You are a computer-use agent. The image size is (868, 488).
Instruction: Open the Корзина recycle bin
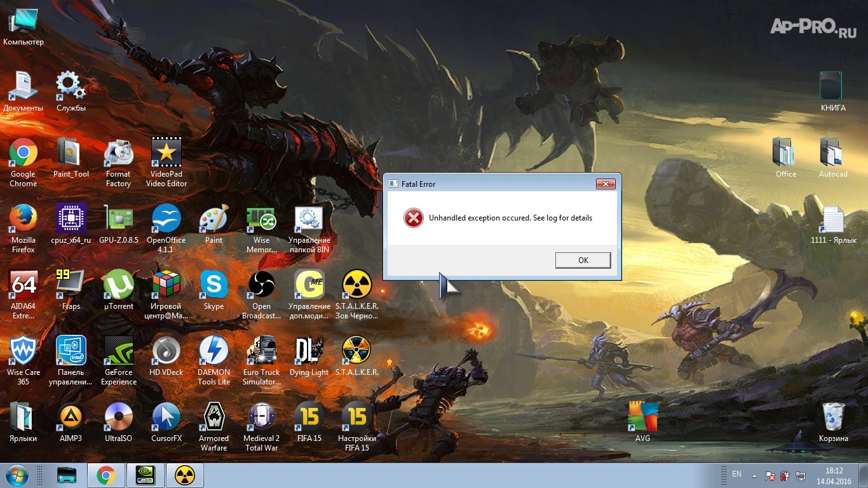(834, 423)
